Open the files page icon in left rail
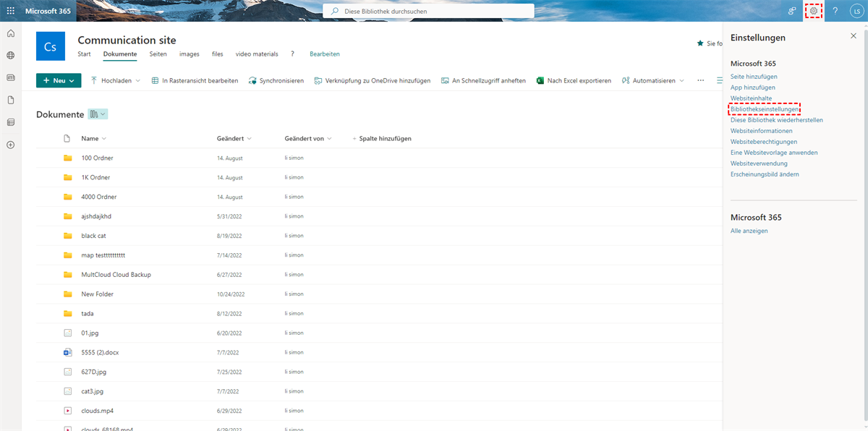Viewport: 868px width, 431px height. pos(11,100)
